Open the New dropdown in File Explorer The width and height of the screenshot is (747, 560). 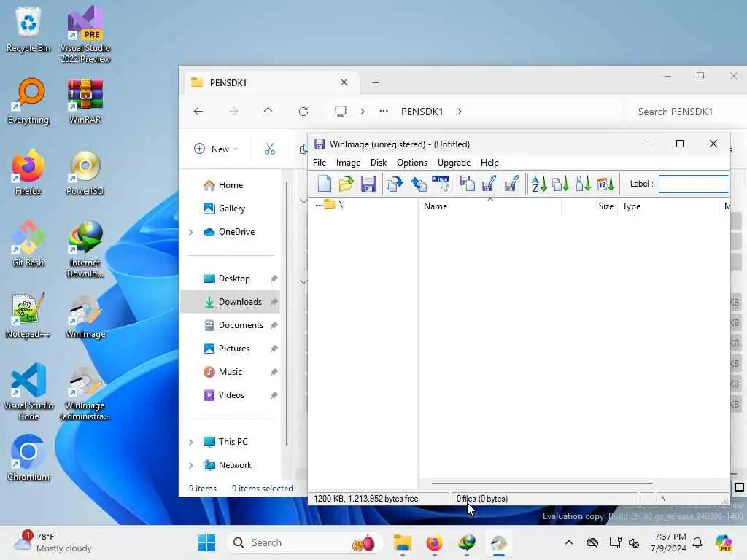(216, 149)
